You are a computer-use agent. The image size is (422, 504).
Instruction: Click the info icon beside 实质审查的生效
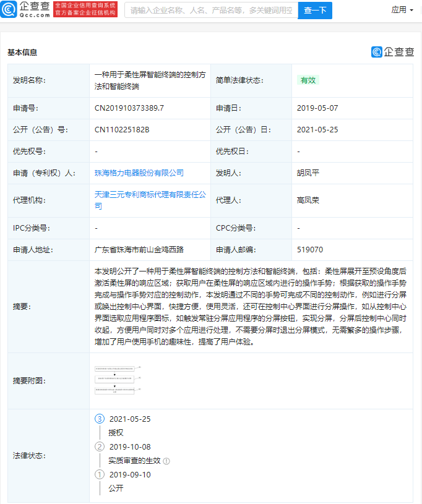pos(166,461)
